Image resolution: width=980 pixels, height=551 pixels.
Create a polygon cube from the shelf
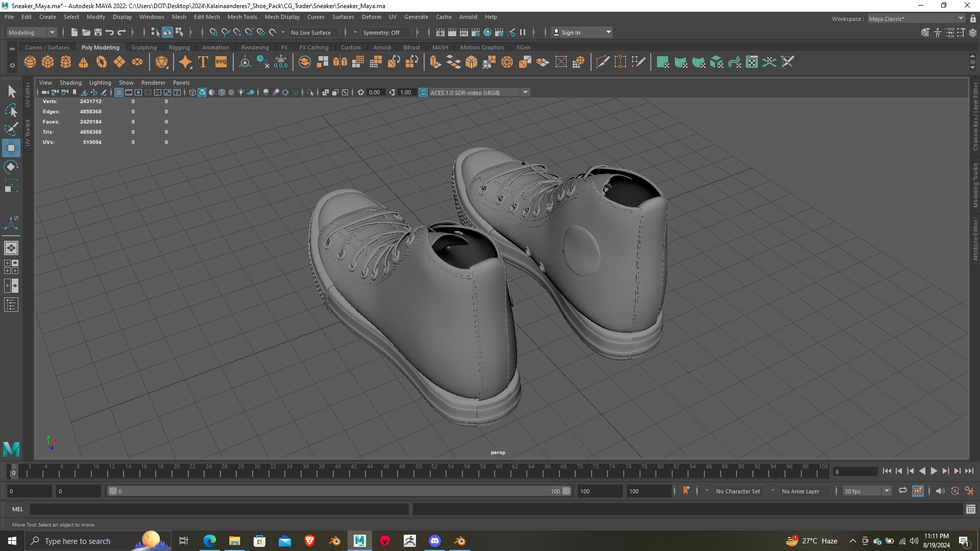point(48,62)
